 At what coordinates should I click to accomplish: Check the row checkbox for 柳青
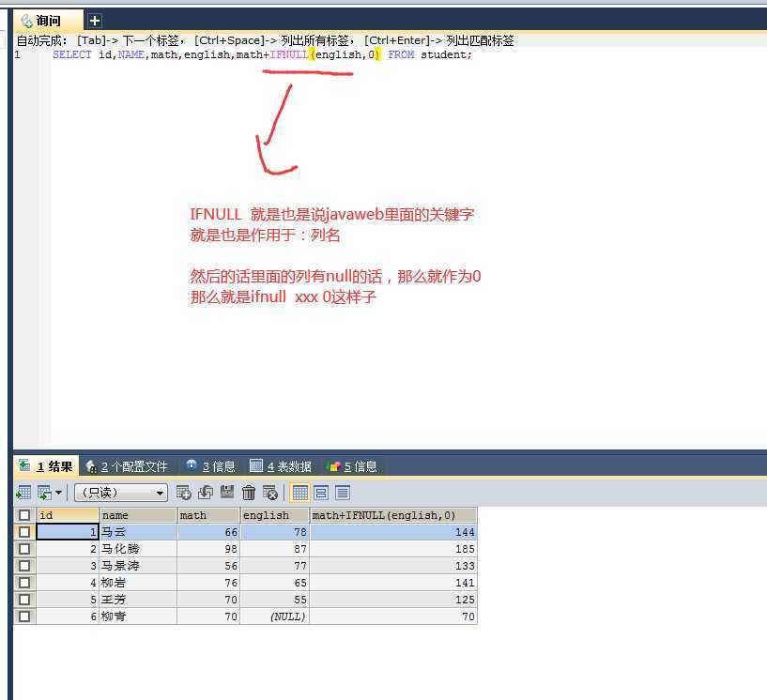click(x=24, y=616)
